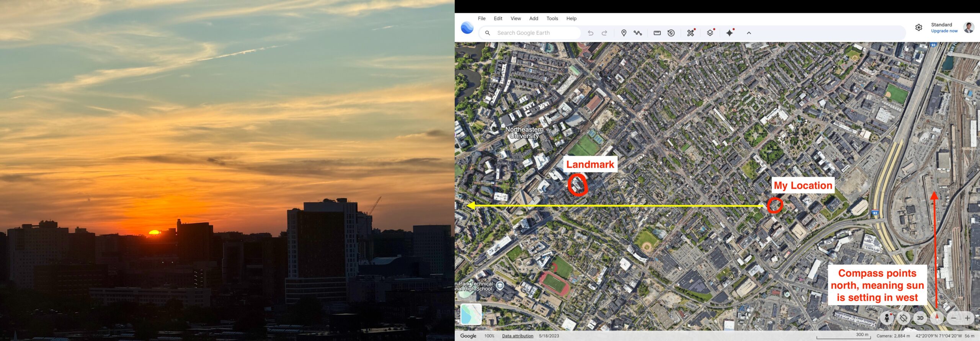
Task: Collapse the toolbar with the chevron
Action: (x=749, y=33)
